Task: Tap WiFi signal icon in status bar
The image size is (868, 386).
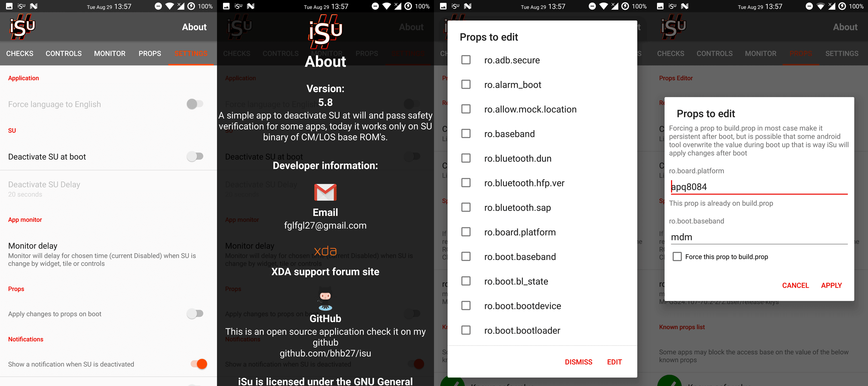Action: click(x=171, y=5)
